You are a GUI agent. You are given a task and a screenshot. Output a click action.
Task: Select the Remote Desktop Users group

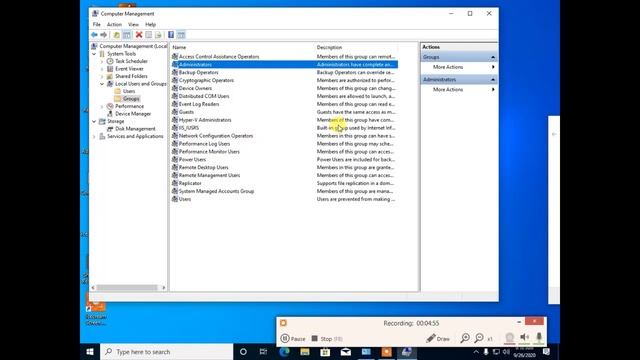(x=203, y=167)
